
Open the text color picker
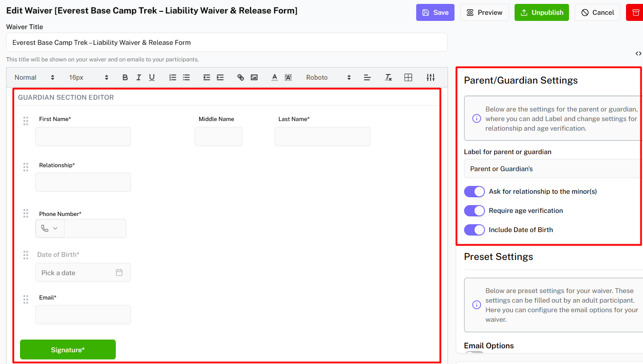tap(274, 78)
